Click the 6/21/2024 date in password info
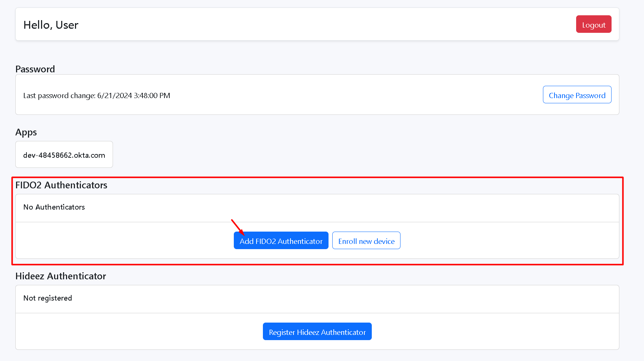Screen dimensions: 644x361 click(114, 95)
